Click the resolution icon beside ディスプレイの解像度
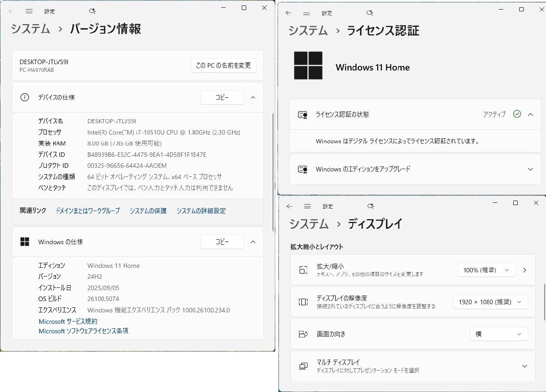The height and width of the screenshot is (392, 546). (x=303, y=302)
